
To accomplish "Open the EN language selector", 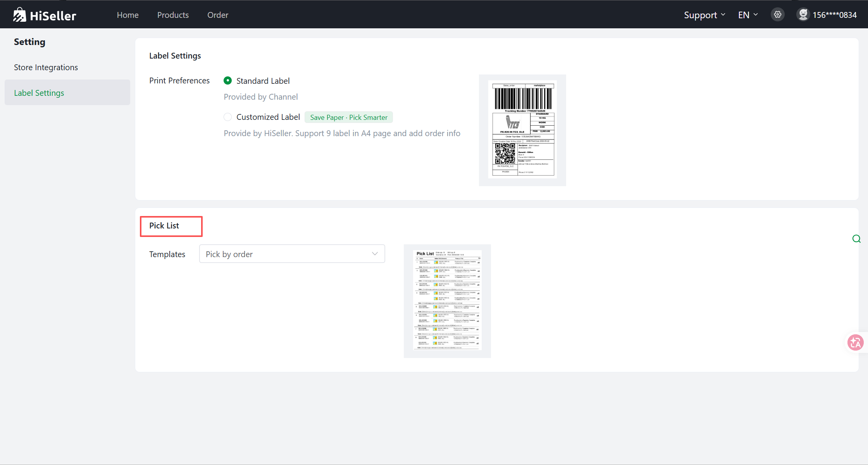I will pos(744,15).
